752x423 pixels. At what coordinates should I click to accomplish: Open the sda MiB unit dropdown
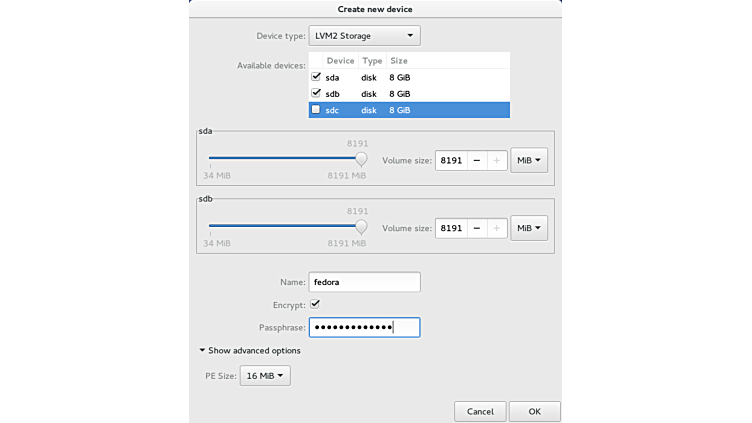coord(529,160)
